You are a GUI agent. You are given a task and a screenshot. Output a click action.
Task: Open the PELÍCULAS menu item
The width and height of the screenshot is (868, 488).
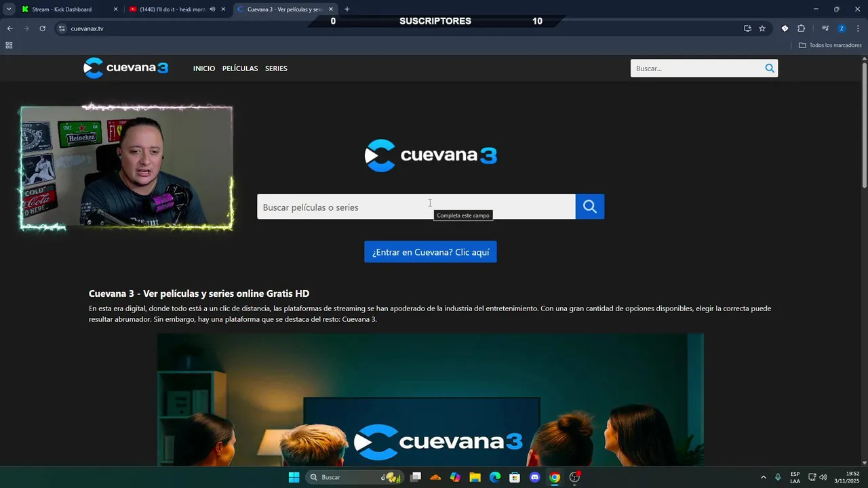point(240,68)
